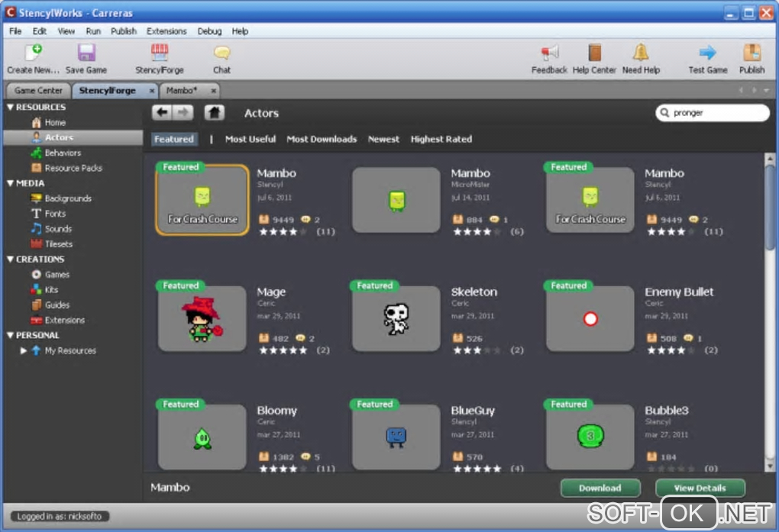Open Behaviors in the sidebar
Screen dimensions: 779x532
(63, 153)
